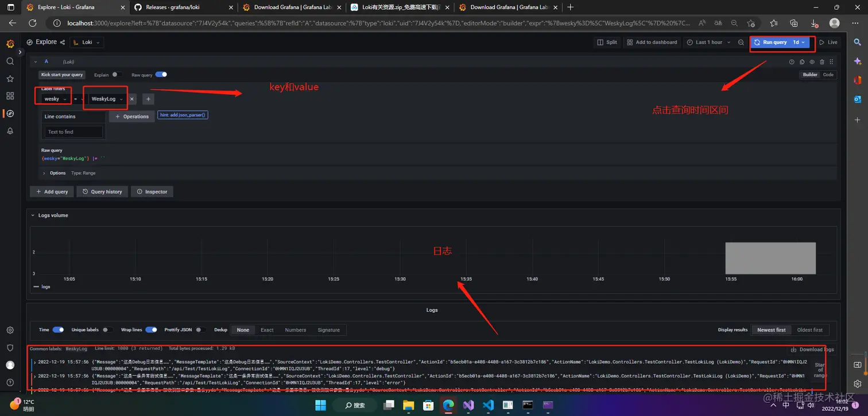
Task: Open user profile avatar in Grafana sidebar
Action: (x=10, y=365)
